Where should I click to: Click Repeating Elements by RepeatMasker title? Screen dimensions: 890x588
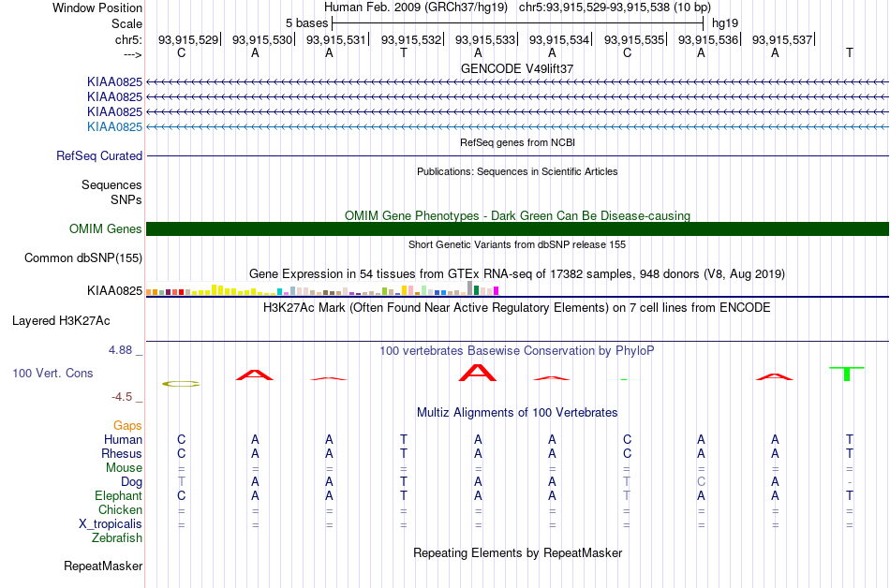pos(517,552)
